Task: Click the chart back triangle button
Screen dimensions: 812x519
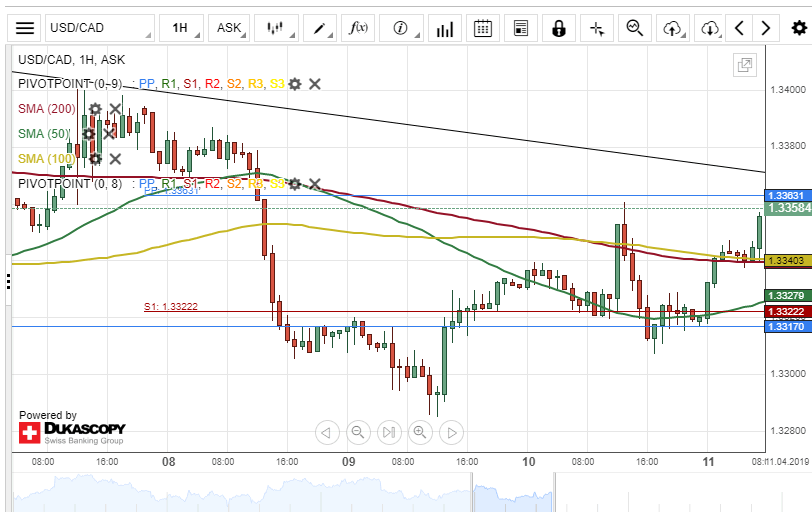Action: point(327,432)
